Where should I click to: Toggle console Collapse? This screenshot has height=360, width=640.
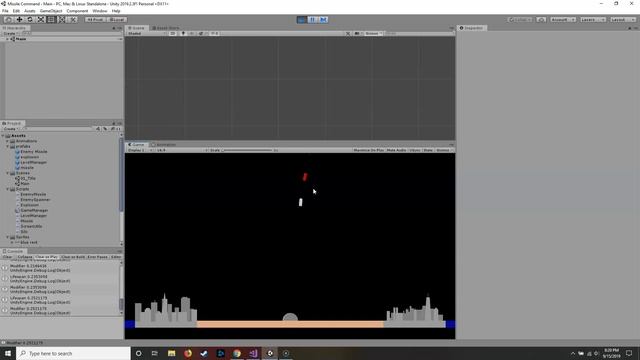tap(24, 257)
